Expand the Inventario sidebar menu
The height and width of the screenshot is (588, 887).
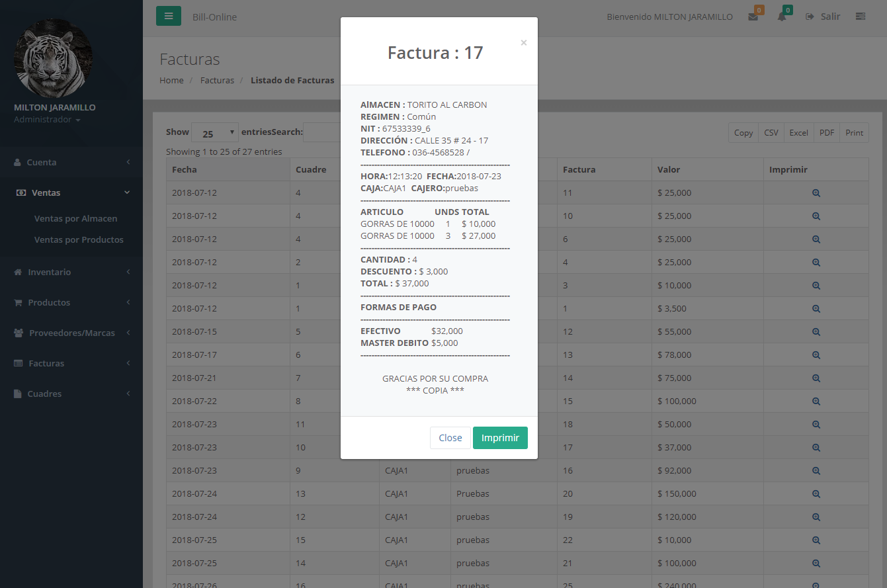click(71, 272)
